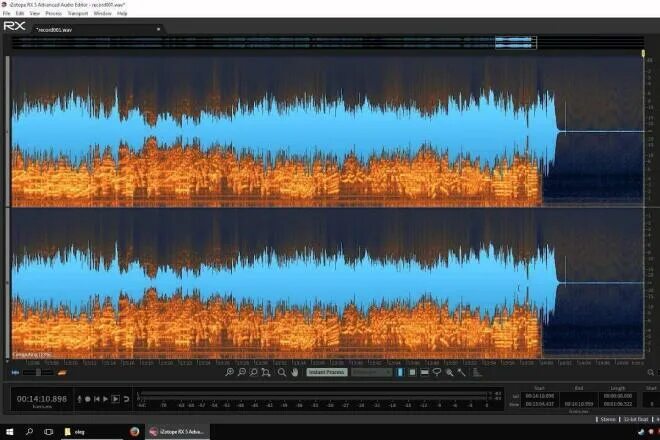Image resolution: width=660 pixels, height=440 pixels.
Task: Click the view Length 00:01:06.522 field
Action: pos(617,404)
